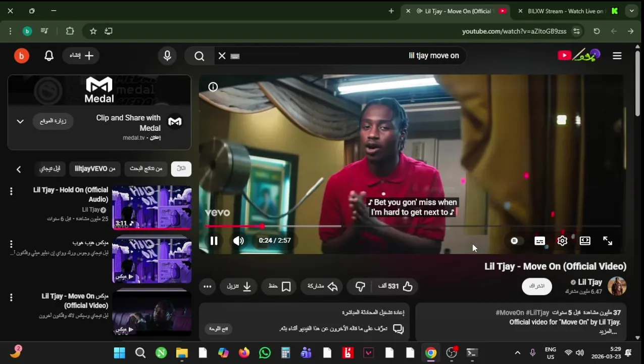Toggle theater mode in player
The image size is (644, 364).
pyautogui.click(x=585, y=241)
